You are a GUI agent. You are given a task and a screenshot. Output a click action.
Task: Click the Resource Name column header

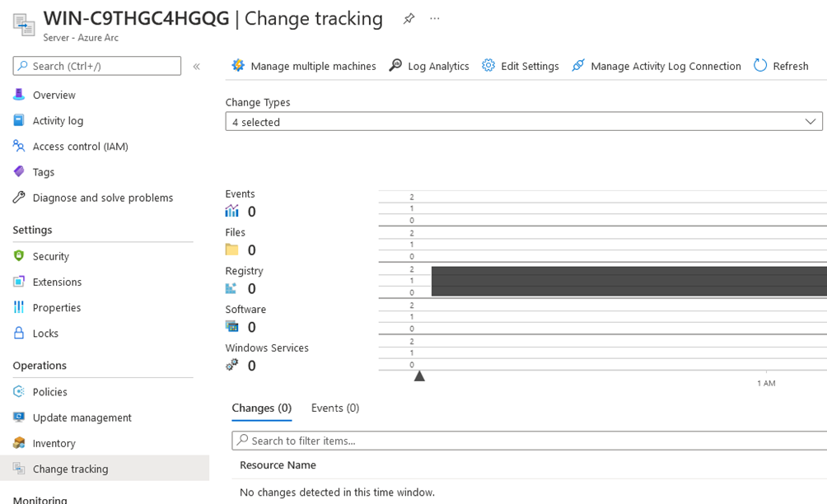pos(278,465)
